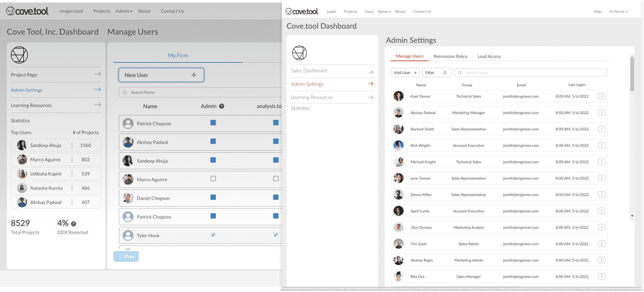This screenshot has width=644, height=292.
Task: Open options menu for Rita Ora row
Action: (601, 276)
